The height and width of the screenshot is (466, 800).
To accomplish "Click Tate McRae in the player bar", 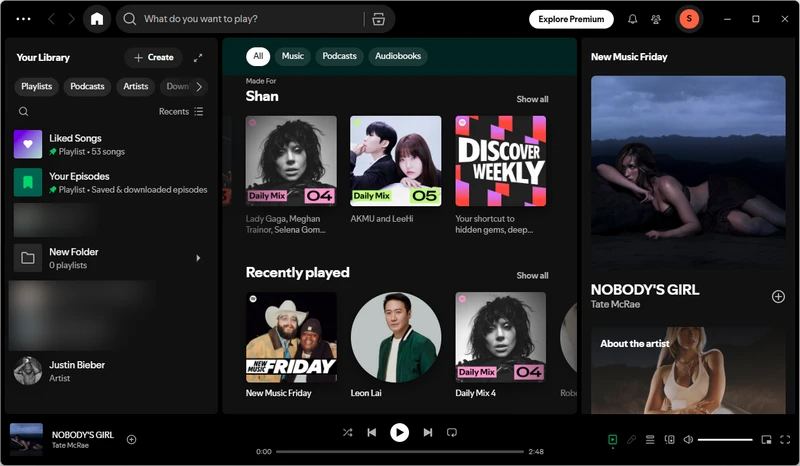I will pos(70,446).
